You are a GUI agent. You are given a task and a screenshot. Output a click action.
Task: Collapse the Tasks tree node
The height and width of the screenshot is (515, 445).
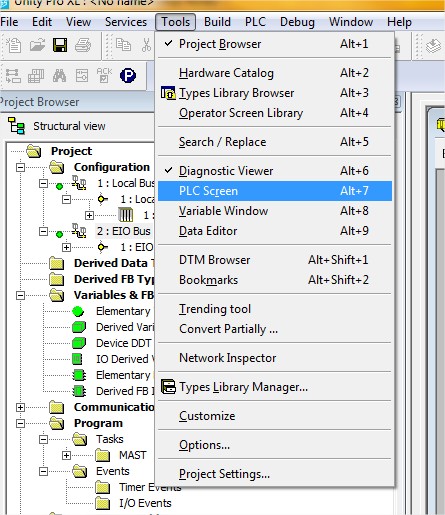click(x=43, y=439)
